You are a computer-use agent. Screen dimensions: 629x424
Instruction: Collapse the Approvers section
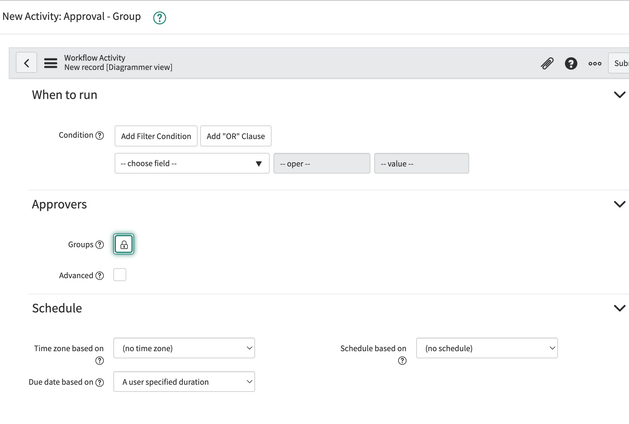click(619, 204)
